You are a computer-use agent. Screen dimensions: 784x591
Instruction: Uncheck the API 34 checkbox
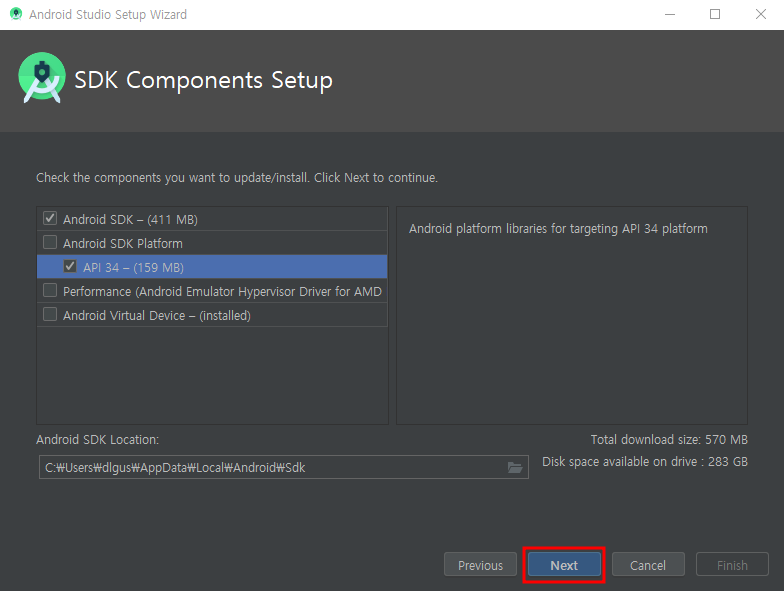click(70, 266)
